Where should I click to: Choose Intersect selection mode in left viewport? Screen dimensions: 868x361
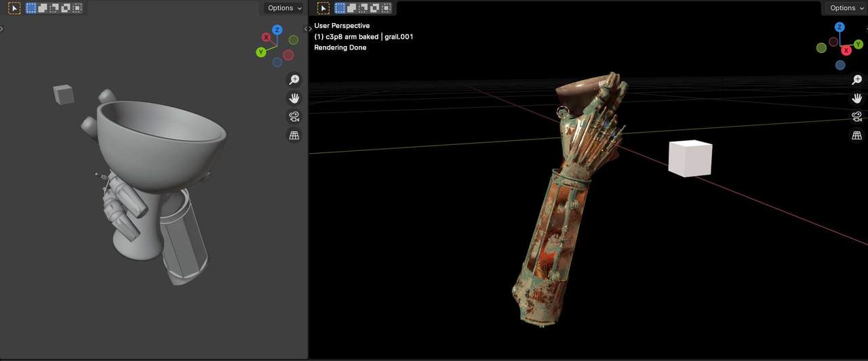(77, 8)
